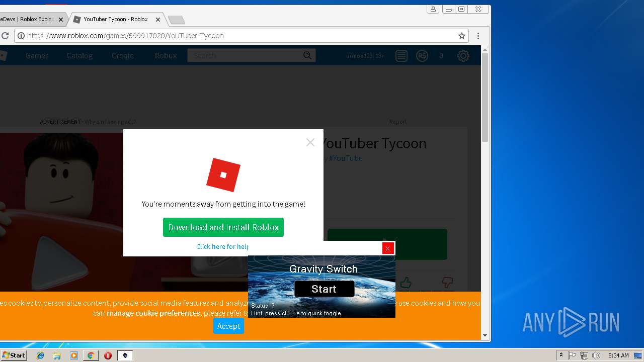Open the Catalog menu item
644x362 pixels.
tap(79, 55)
